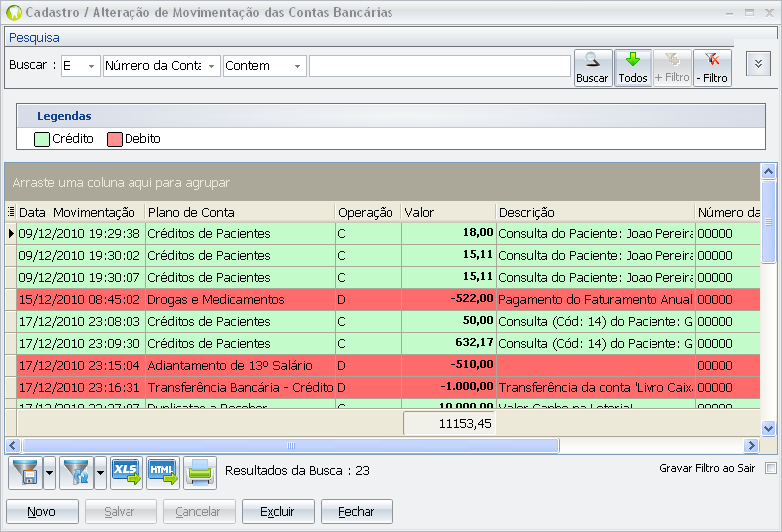Image resolution: width=782 pixels, height=532 pixels.
Task: Sort by Data Movimentação column header
Action: [81, 212]
